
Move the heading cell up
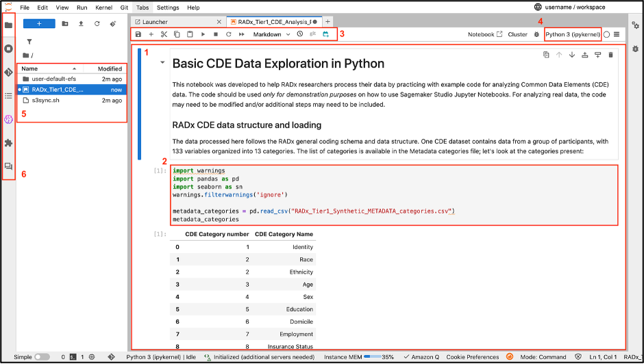(x=559, y=55)
